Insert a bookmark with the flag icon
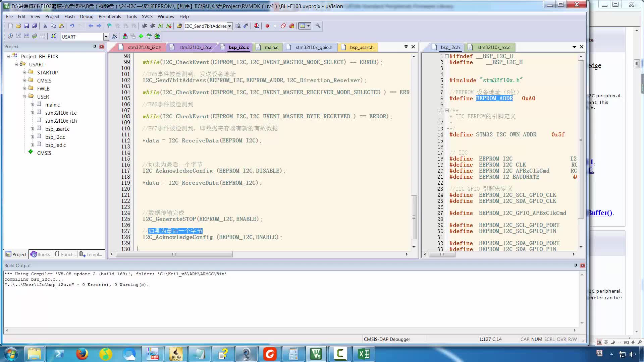This screenshot has height=362, width=644. (x=109, y=26)
